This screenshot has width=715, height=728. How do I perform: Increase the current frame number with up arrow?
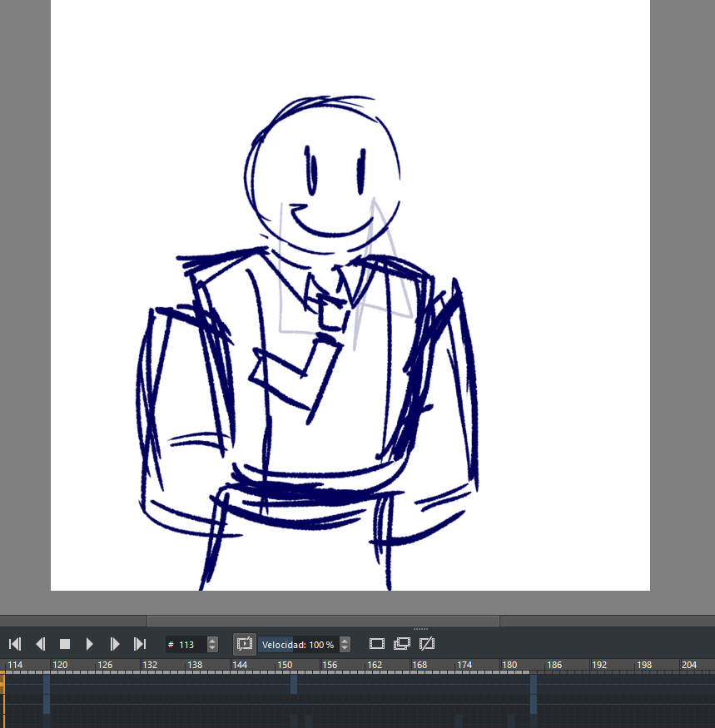pos(212,641)
